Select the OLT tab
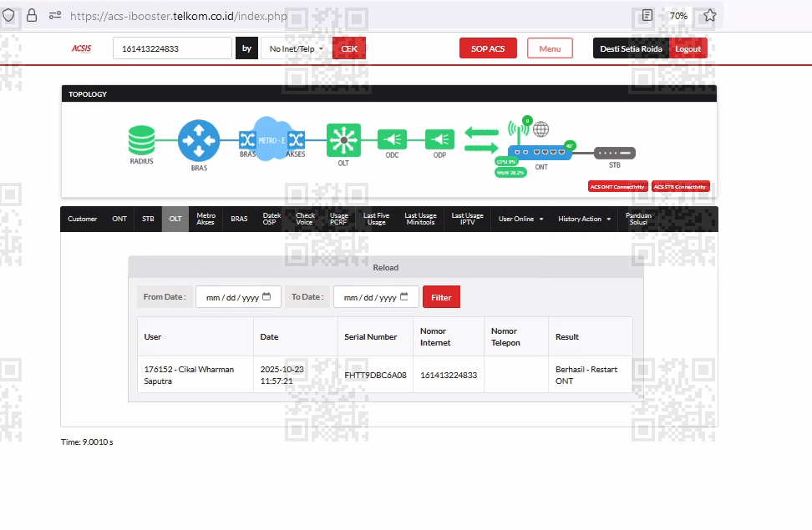 click(175, 219)
